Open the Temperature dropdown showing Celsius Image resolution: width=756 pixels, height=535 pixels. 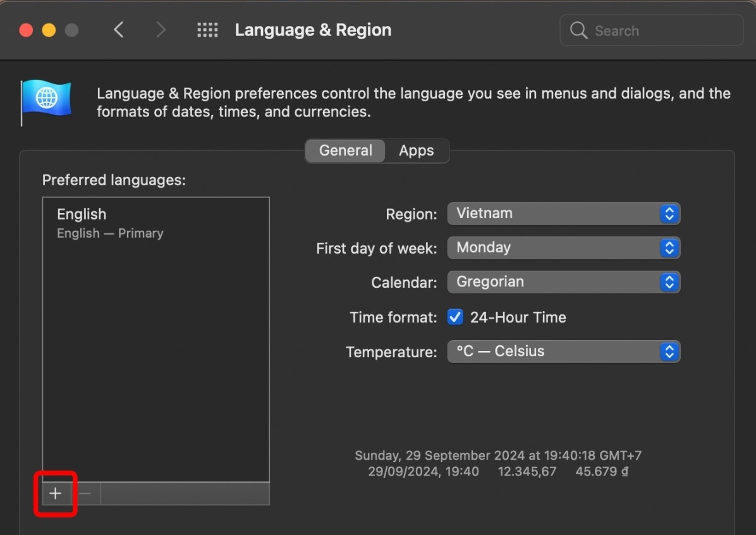point(563,352)
